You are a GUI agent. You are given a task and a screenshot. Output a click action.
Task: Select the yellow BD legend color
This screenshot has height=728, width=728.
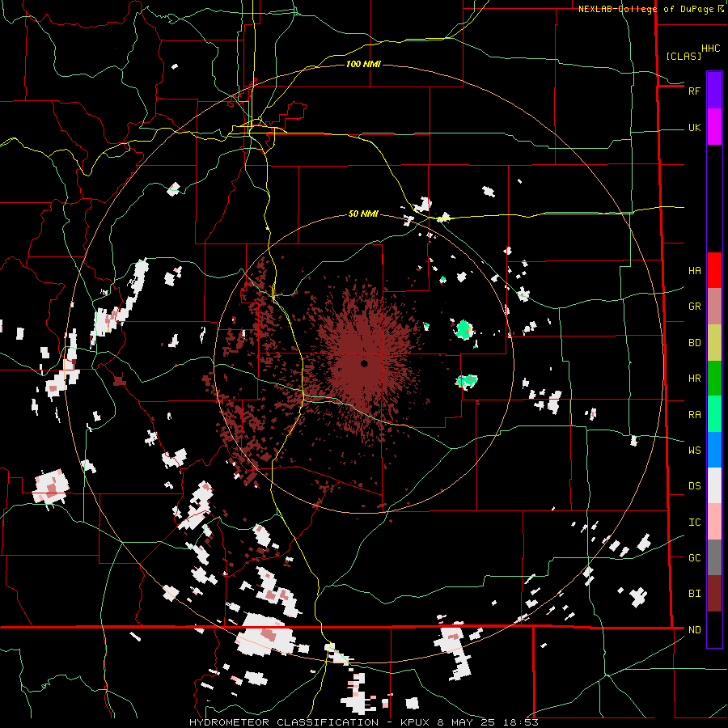[x=714, y=342]
